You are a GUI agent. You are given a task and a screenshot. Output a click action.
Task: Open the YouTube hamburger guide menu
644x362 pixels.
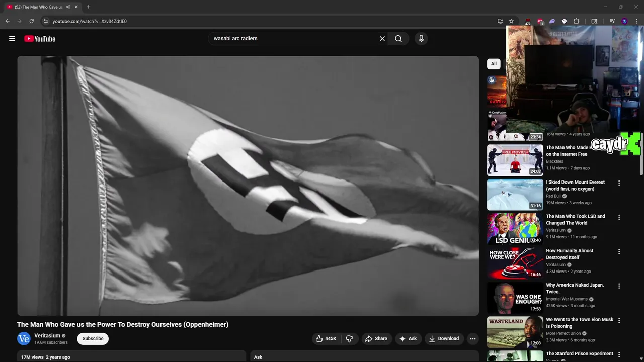click(12, 39)
